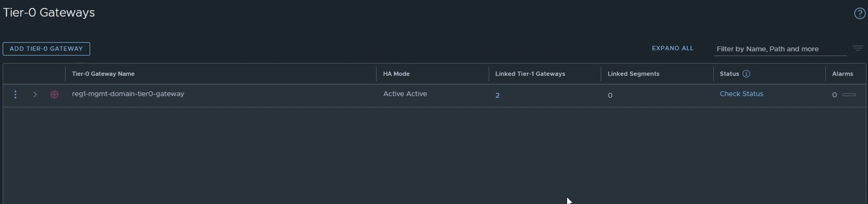
Task: Click the Status column header label
Action: coord(729,74)
